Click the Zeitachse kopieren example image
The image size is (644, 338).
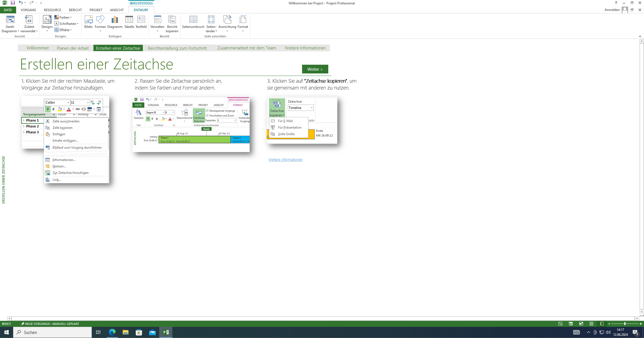click(302, 120)
